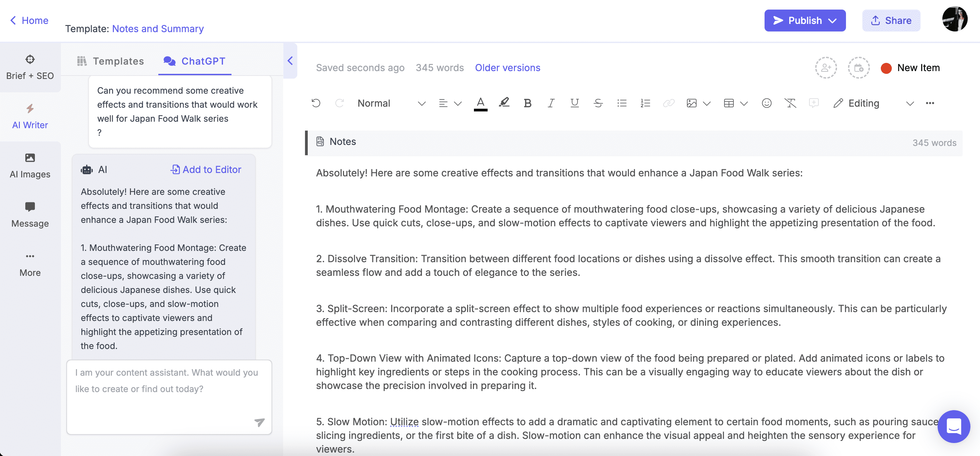
Task: Insert a numbered list
Action: coord(645,103)
